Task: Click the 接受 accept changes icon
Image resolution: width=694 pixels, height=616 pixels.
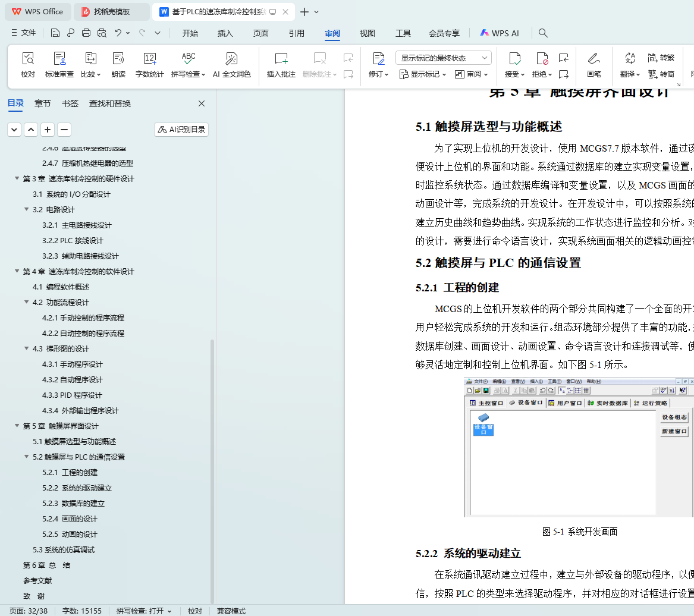Action: [x=514, y=58]
